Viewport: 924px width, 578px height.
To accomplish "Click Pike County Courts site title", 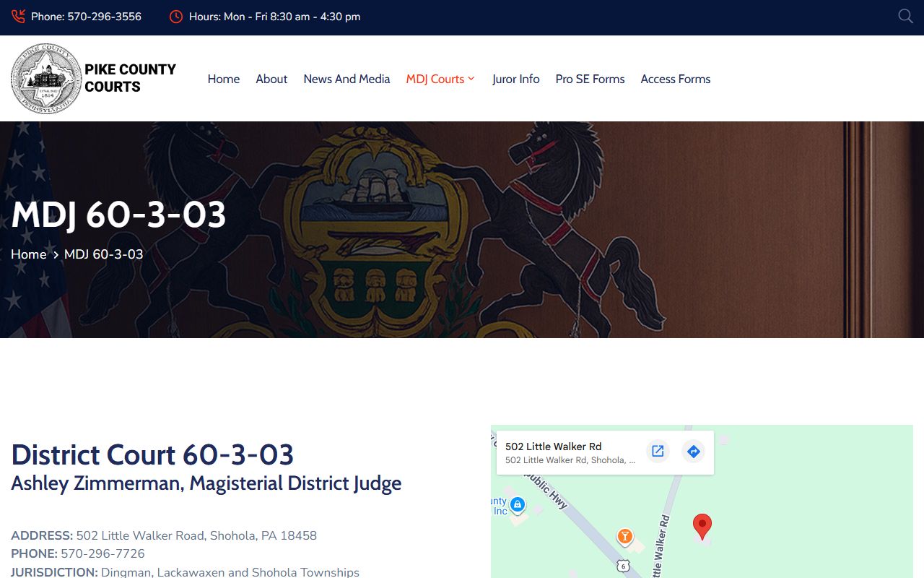I will pos(130,78).
